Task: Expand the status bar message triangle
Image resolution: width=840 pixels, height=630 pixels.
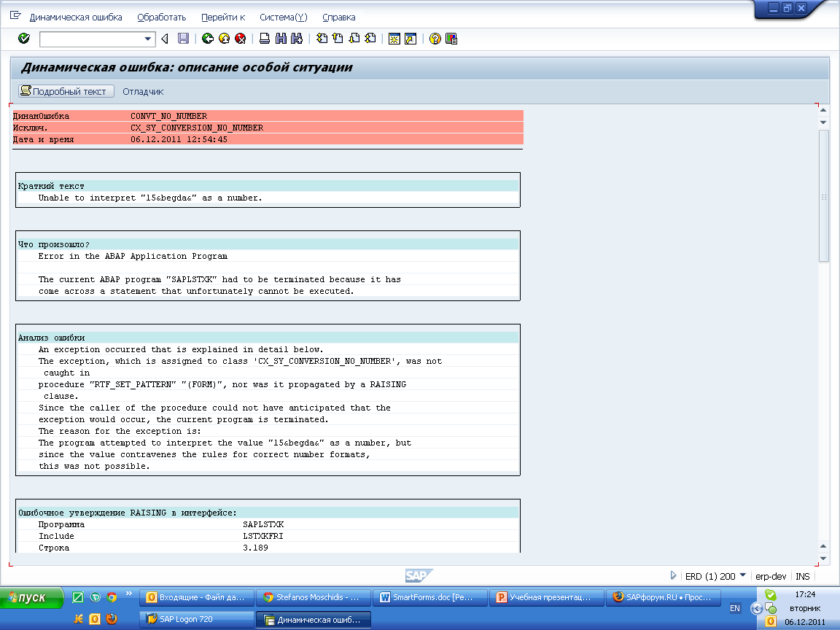Action: tap(673, 575)
